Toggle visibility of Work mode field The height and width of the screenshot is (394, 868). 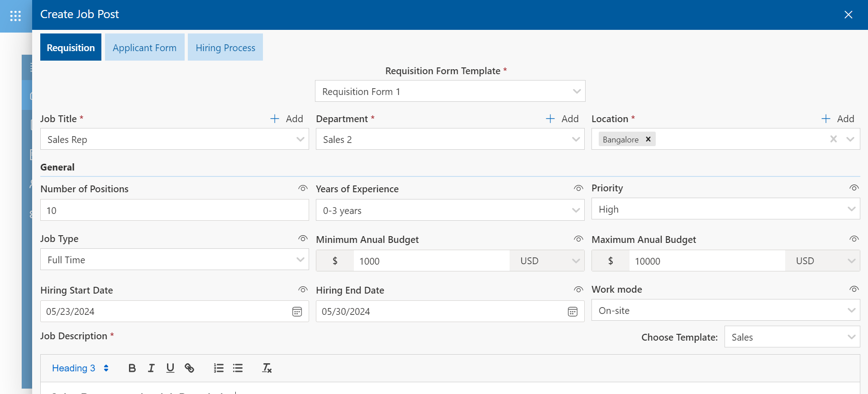(854, 289)
